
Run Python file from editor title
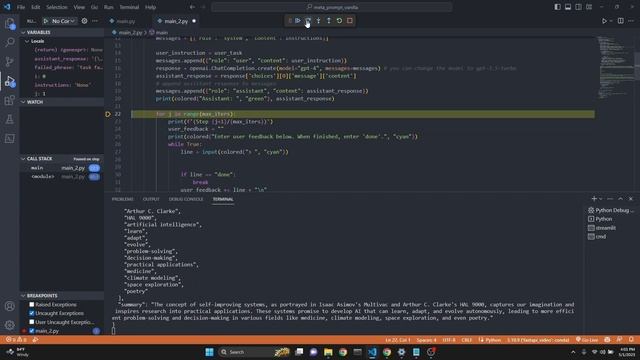pyautogui.click(x=604, y=21)
